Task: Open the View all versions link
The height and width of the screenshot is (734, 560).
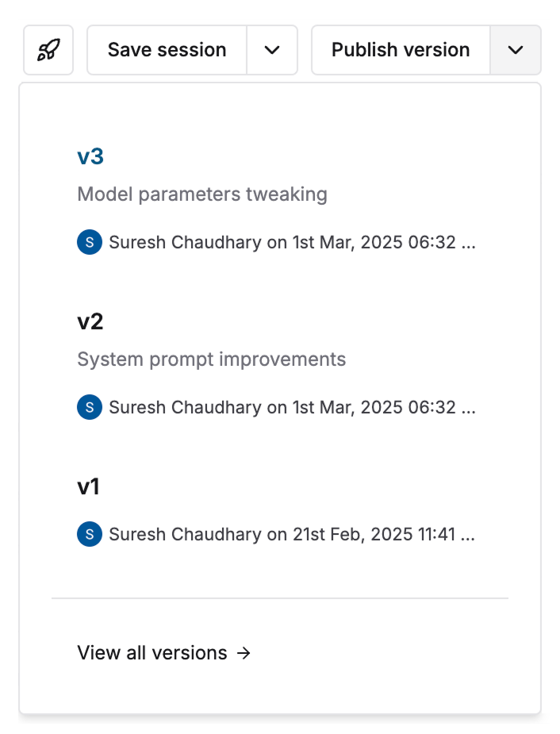Action: tap(164, 652)
